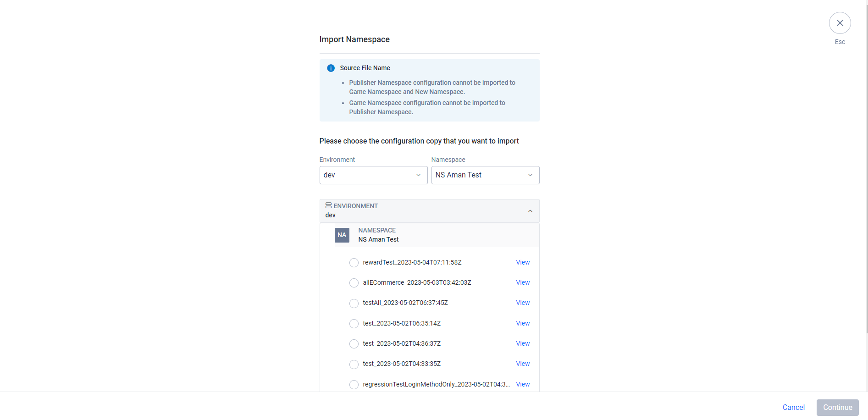Screen dimensions: 868x420
Task: Select testAll_2023-05-02T06:37:45Z radio button
Action: coord(354,304)
